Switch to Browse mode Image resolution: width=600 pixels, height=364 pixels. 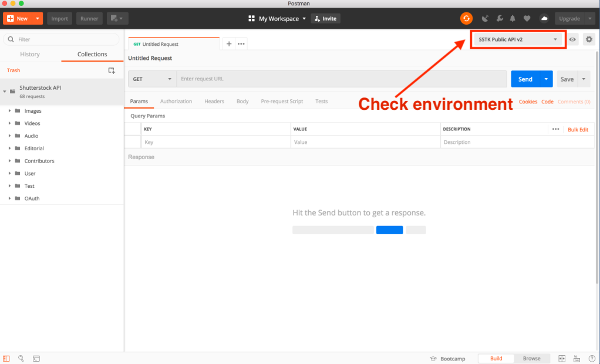click(531, 358)
